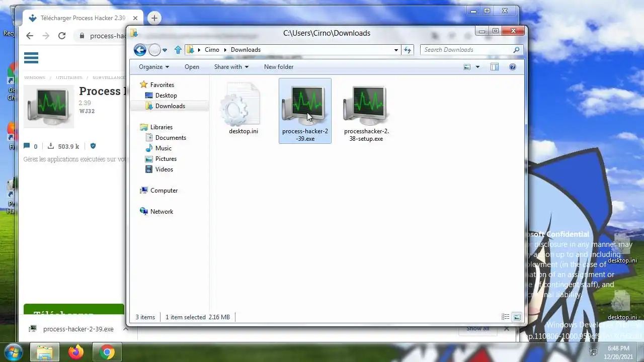Open the Pictures library

coord(160,159)
